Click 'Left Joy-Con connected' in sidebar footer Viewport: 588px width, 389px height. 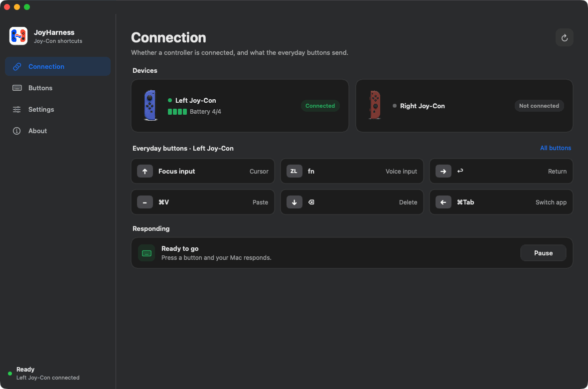click(x=48, y=378)
